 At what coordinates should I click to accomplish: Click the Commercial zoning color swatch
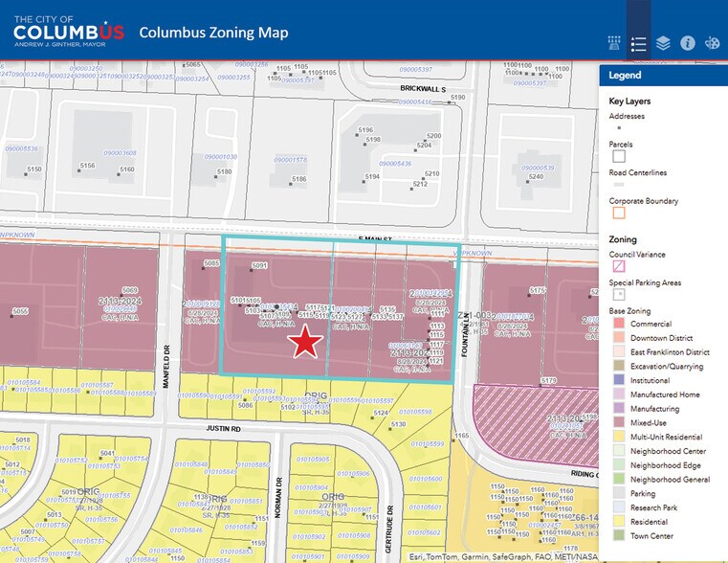click(x=618, y=325)
